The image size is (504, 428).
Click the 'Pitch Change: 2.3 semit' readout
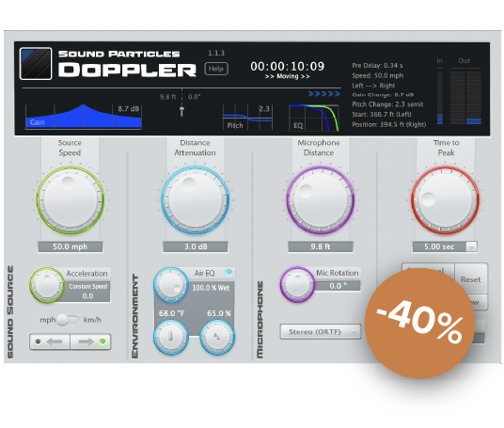pos(387,104)
